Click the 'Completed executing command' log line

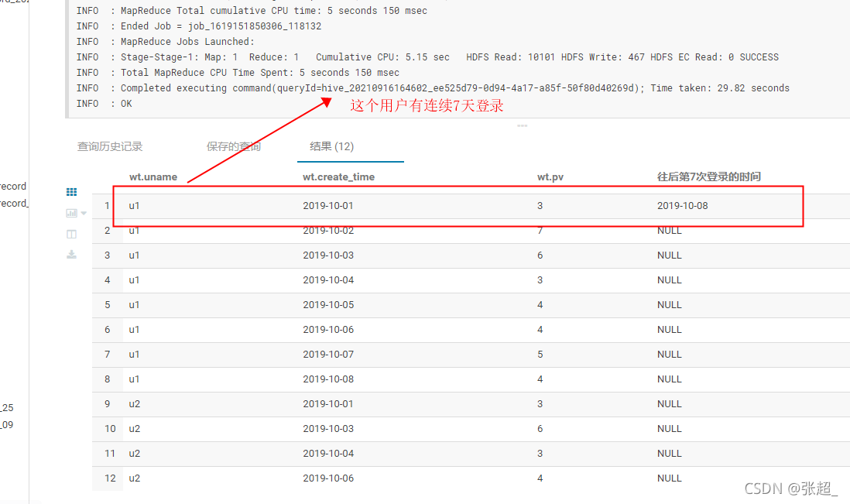433,87
